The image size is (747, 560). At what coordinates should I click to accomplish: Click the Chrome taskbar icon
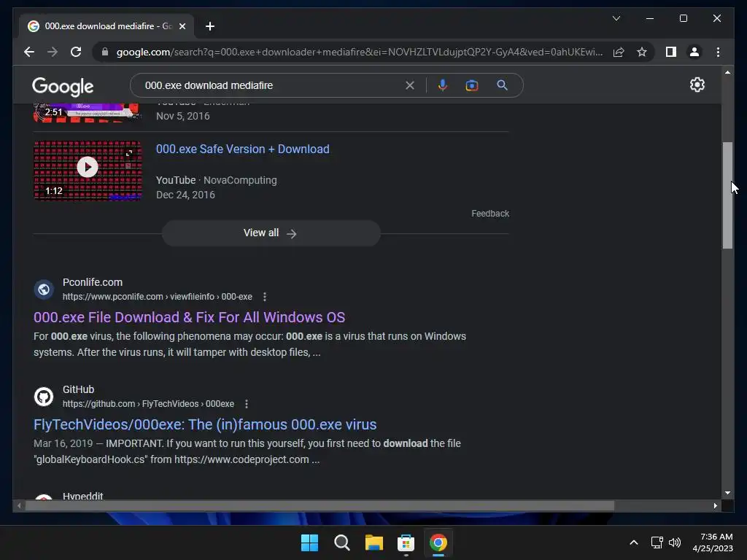pyautogui.click(x=438, y=542)
